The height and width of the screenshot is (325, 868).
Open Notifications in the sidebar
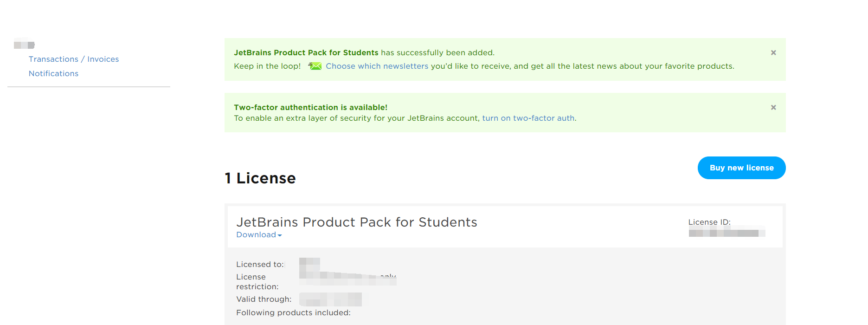(53, 73)
